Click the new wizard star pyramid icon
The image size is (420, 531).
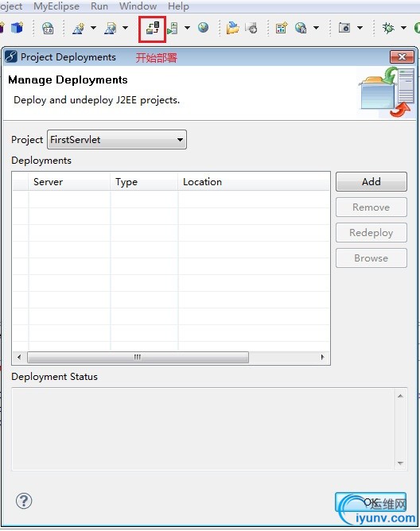pos(78,28)
